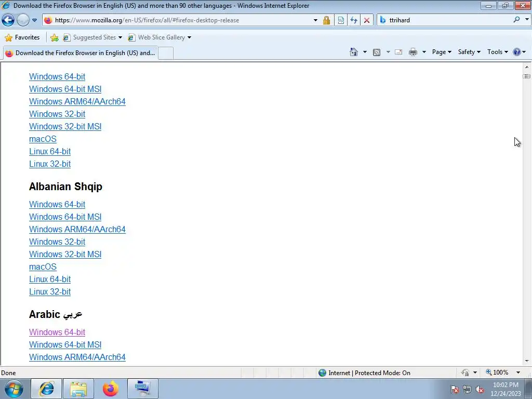The image size is (532, 399).
Task: Click Windows ARM64/AArch64 link above Albanian section
Action: (77, 101)
